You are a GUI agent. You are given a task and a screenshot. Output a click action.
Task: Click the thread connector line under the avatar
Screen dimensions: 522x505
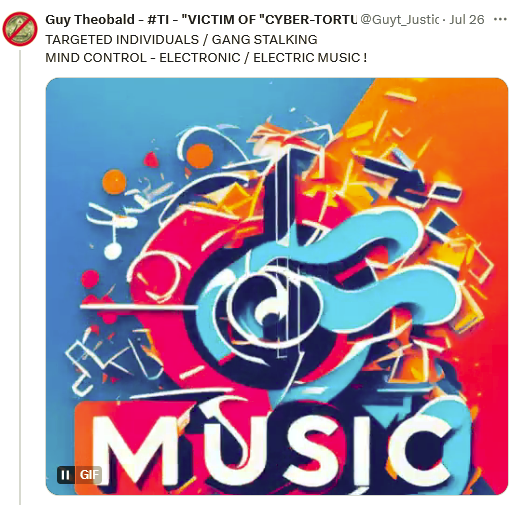(20, 277)
